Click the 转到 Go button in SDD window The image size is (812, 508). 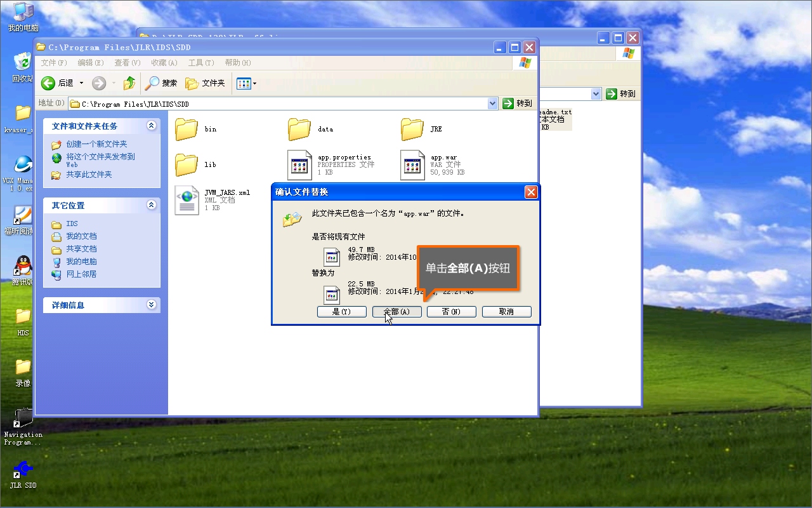[x=518, y=104]
